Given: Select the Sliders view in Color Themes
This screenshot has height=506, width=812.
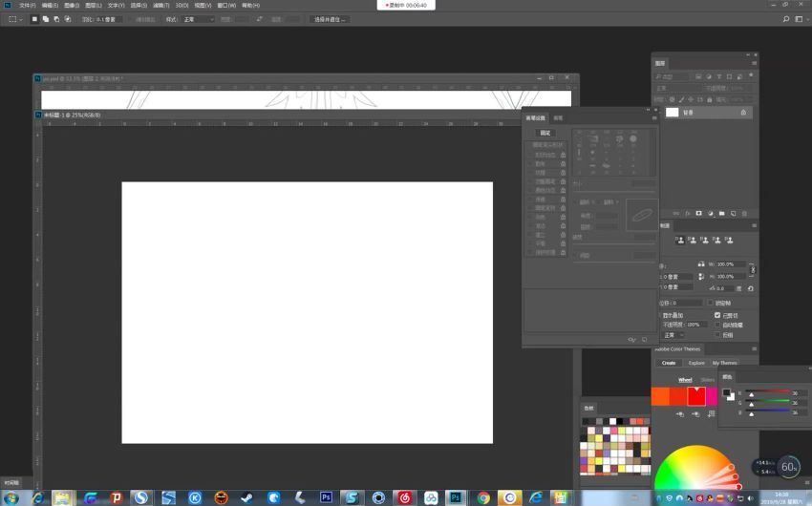Looking at the screenshot, I should 708,380.
